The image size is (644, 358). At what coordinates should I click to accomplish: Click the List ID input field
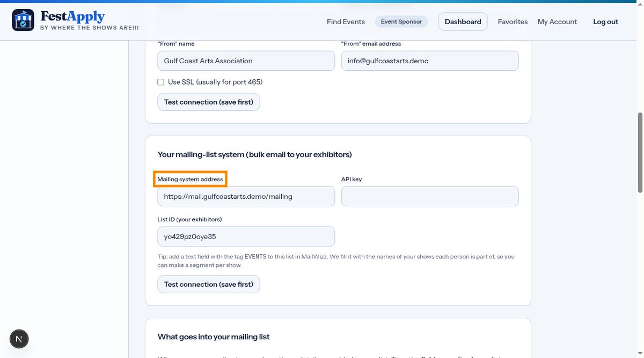click(246, 236)
